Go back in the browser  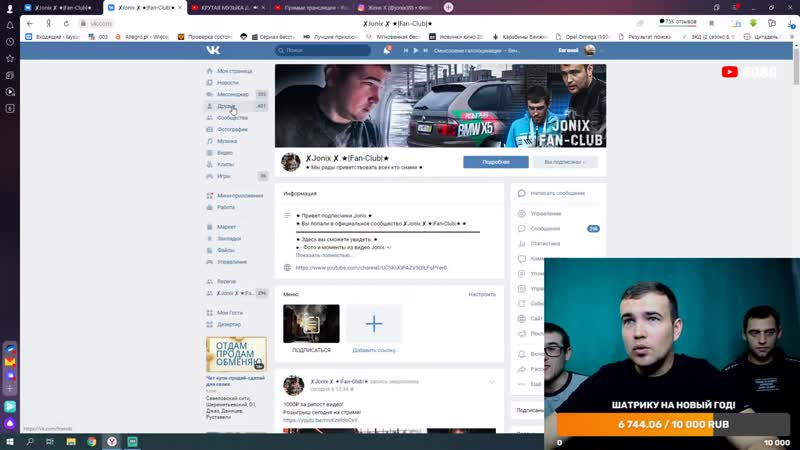pos(30,23)
